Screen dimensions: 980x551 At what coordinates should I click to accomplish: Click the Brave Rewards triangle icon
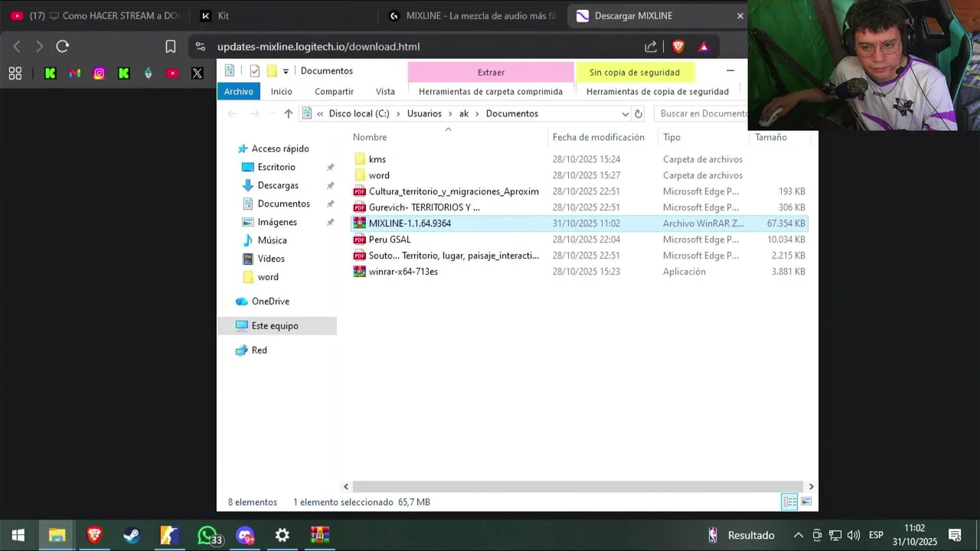[x=704, y=47]
